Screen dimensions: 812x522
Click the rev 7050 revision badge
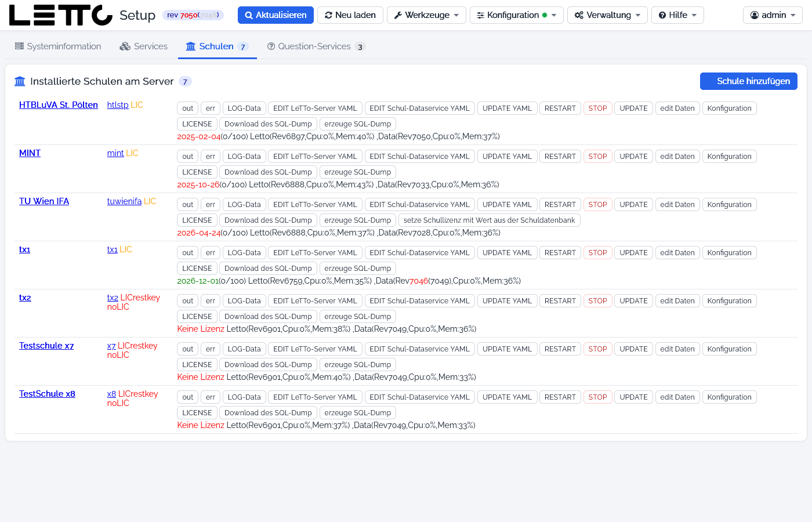[193, 15]
